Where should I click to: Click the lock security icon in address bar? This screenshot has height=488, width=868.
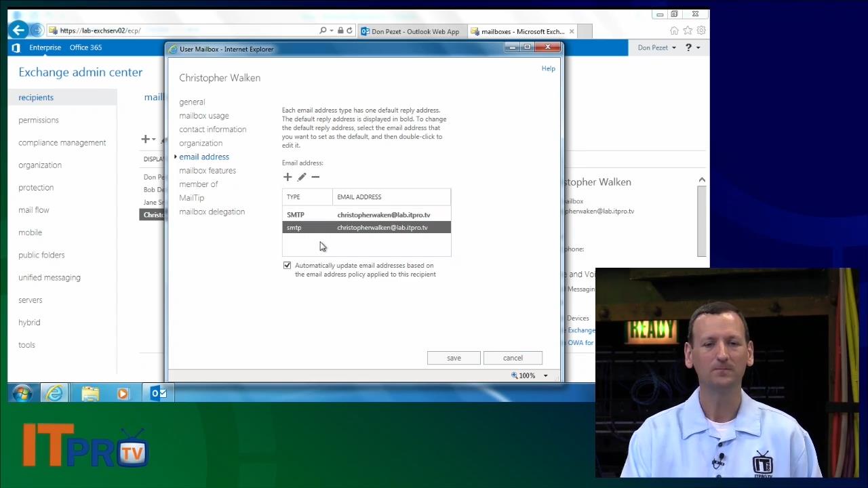pyautogui.click(x=340, y=30)
